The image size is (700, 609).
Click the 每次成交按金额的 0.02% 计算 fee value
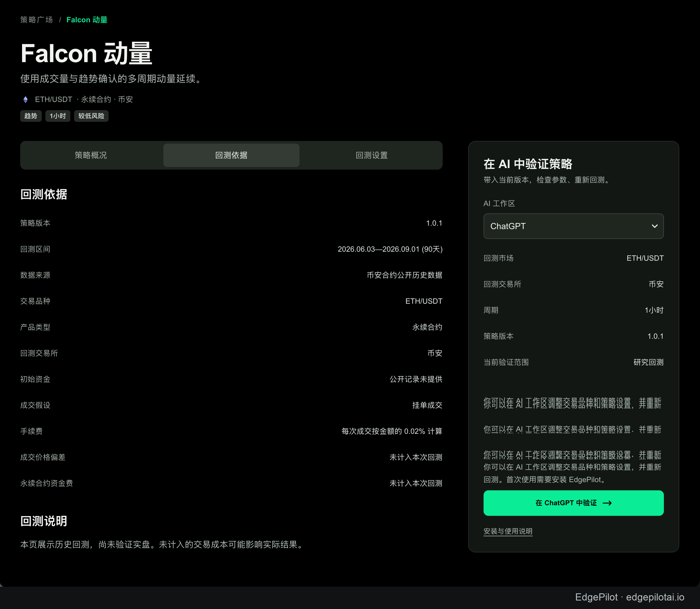coord(392,431)
